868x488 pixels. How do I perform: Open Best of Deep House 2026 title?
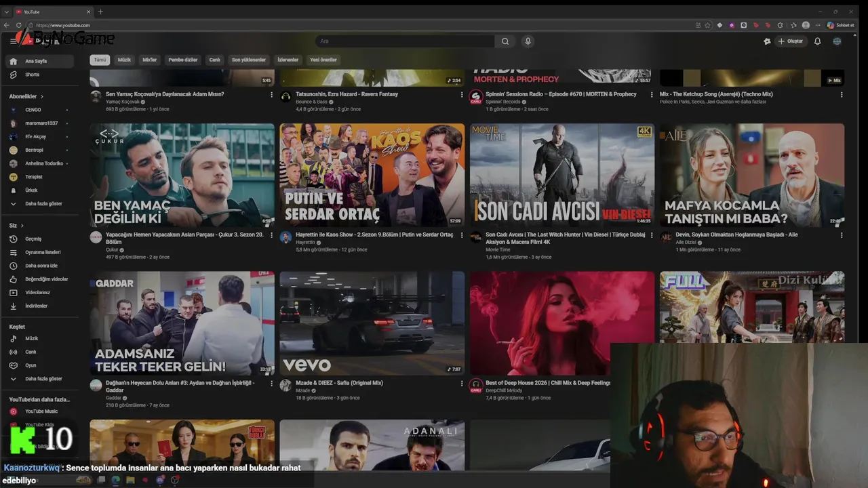pos(548,383)
